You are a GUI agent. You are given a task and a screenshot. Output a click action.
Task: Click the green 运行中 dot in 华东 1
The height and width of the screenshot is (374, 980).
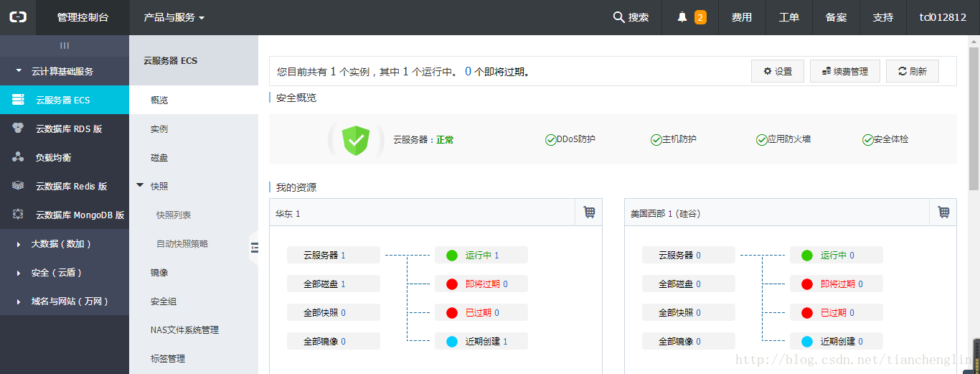pyautogui.click(x=451, y=256)
